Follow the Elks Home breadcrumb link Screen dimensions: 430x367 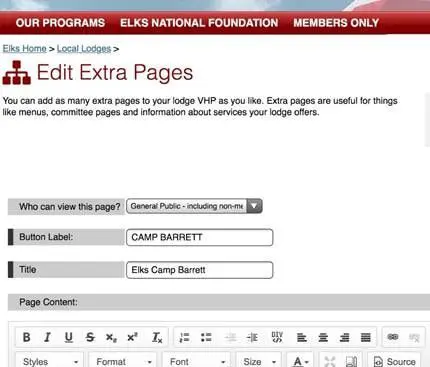pyautogui.click(x=25, y=49)
